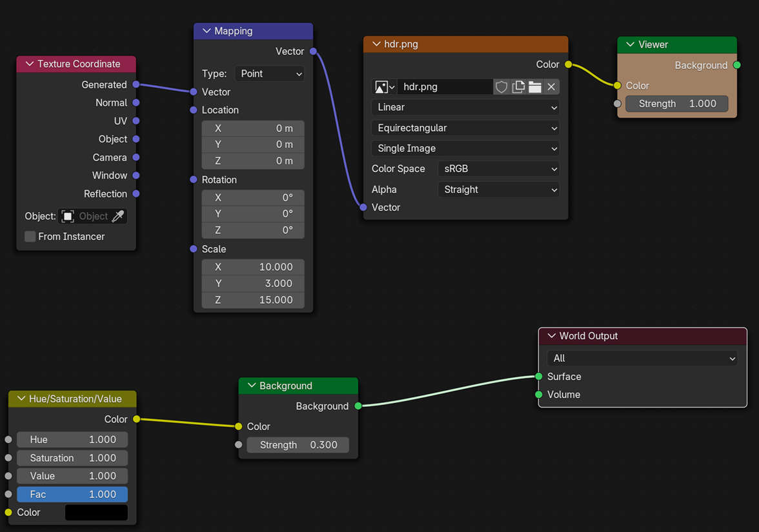
Task: Collapse the Mapping node with its chevron
Action: tap(205, 30)
